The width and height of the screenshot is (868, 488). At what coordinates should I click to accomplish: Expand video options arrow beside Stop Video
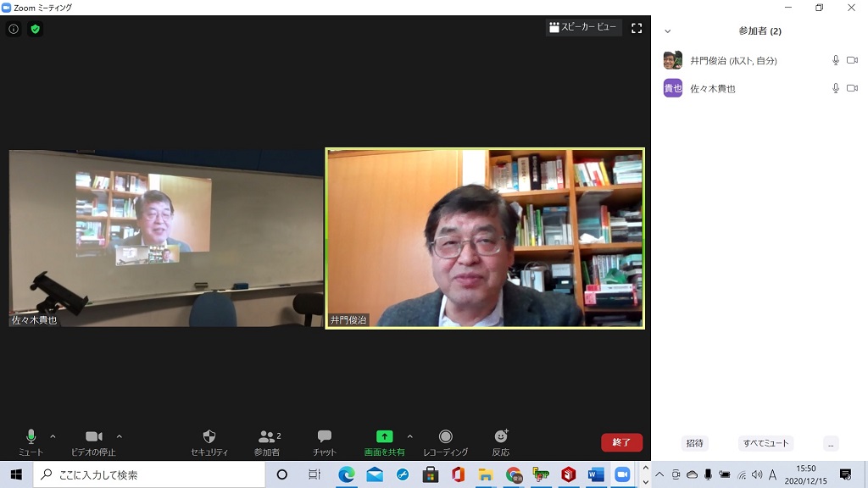119,437
